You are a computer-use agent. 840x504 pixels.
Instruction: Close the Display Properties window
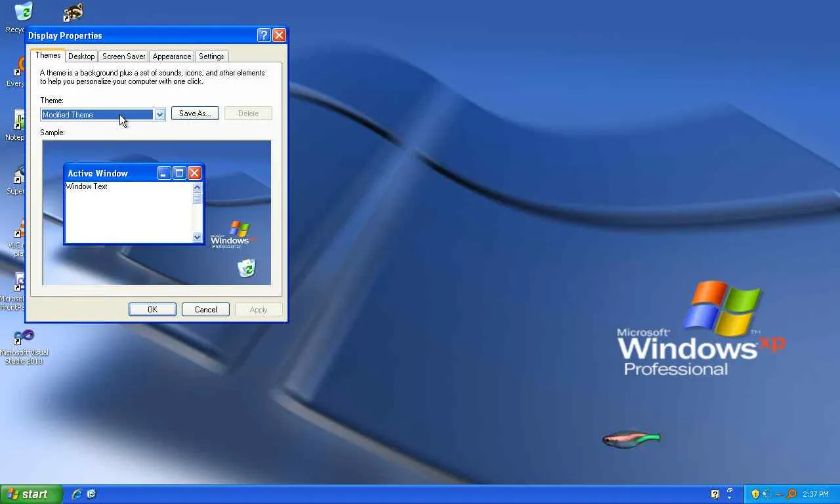click(x=279, y=35)
